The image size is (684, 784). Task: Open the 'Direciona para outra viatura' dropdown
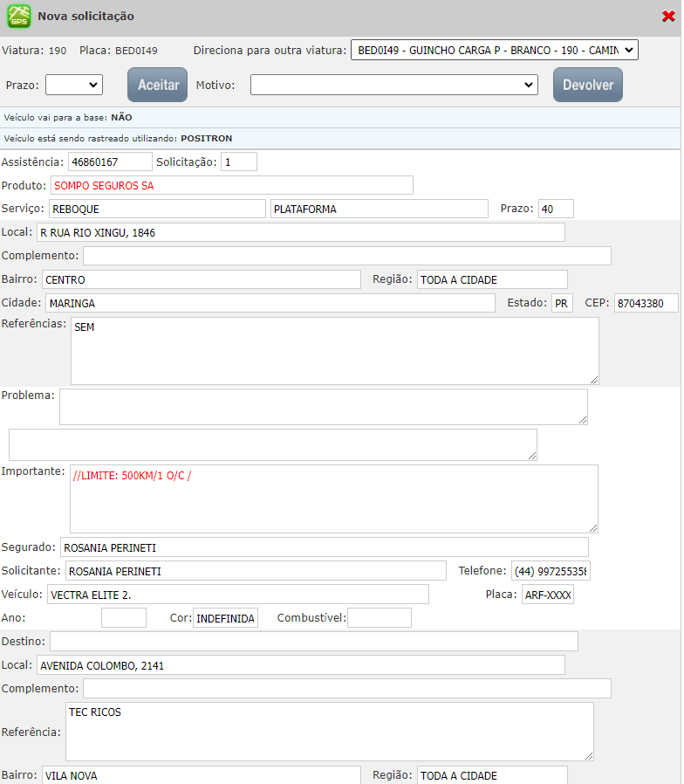pyautogui.click(x=494, y=51)
